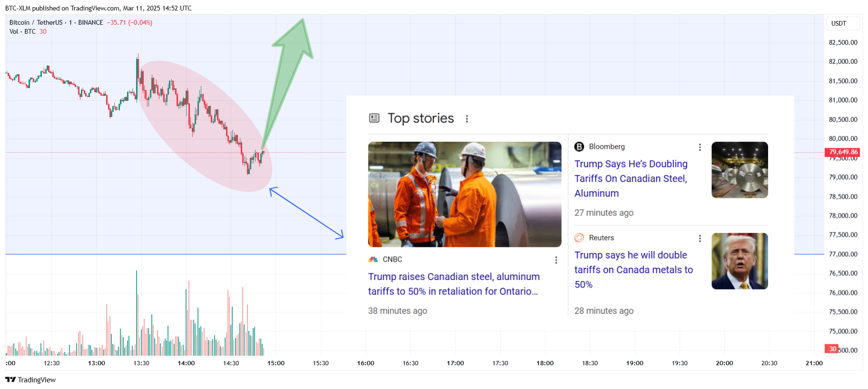Click the 75,000.00 price axis label

click(x=843, y=331)
